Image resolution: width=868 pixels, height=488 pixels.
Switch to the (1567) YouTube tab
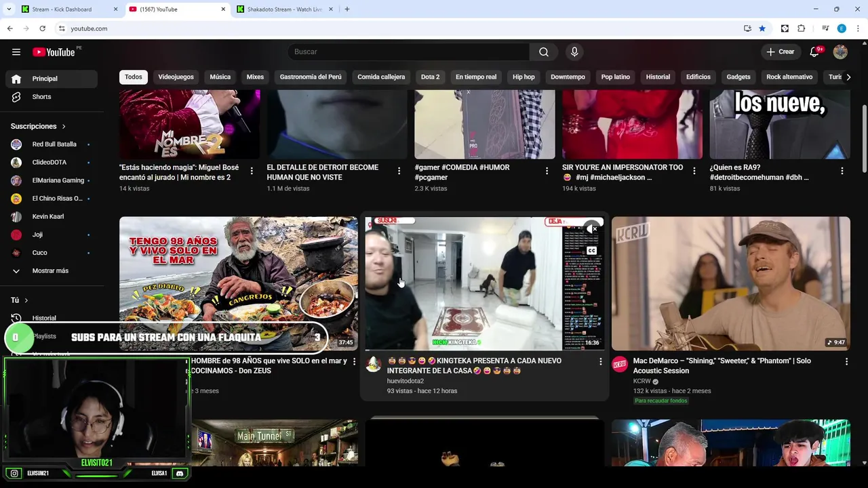point(178,9)
